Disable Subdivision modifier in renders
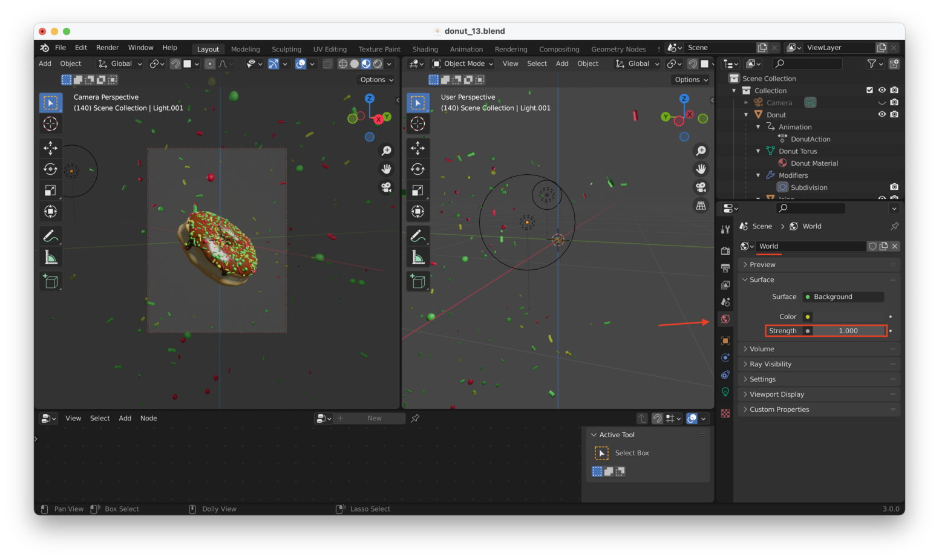This screenshot has height=560, width=939. (894, 187)
